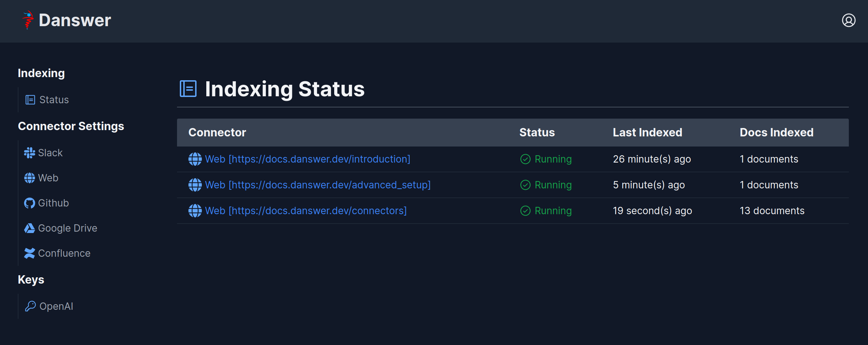The width and height of the screenshot is (868, 345).
Task: Click the OpenAI key icon under Keys
Action: click(30, 306)
